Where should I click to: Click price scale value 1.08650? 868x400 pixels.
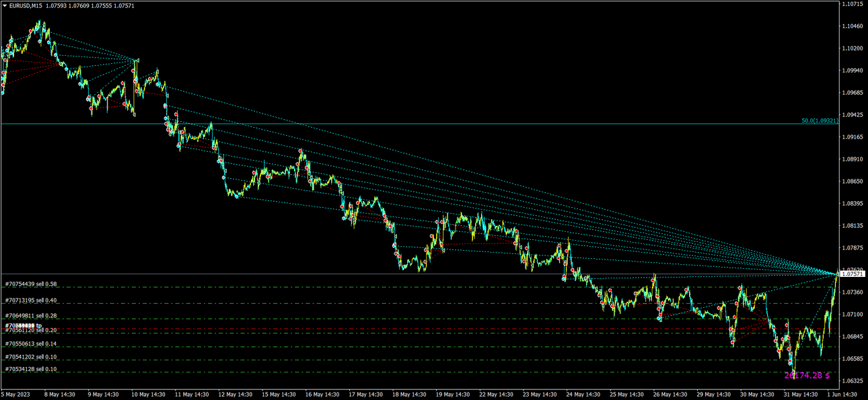[x=853, y=182]
